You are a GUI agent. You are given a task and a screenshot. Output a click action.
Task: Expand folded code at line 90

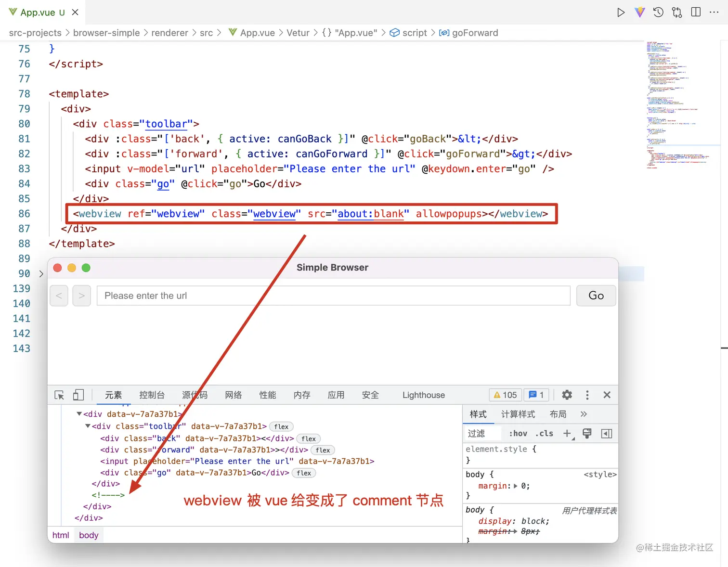[x=41, y=274]
